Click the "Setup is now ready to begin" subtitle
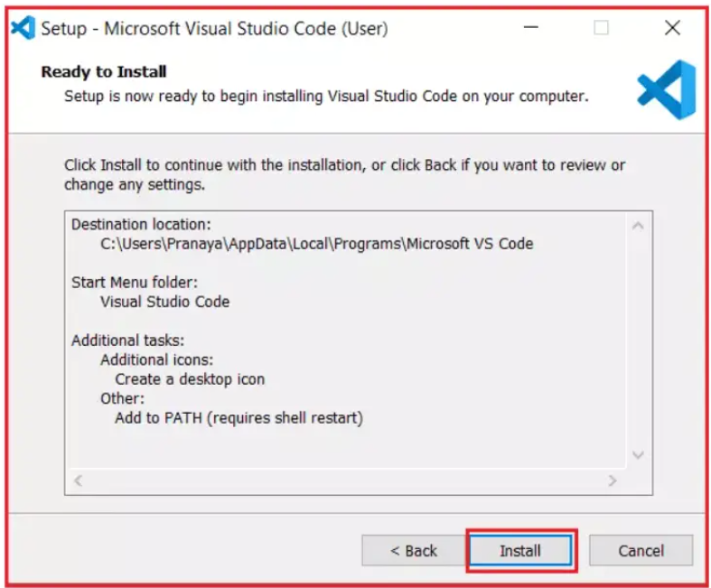 point(326,97)
